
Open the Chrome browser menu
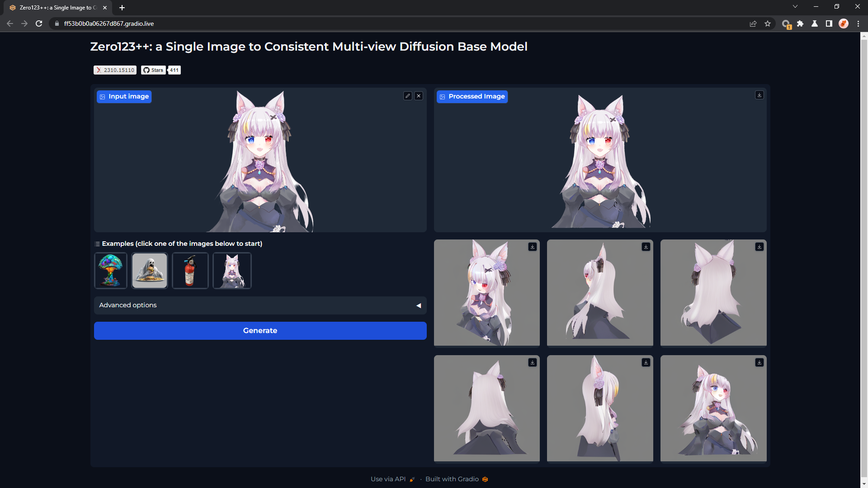point(858,23)
